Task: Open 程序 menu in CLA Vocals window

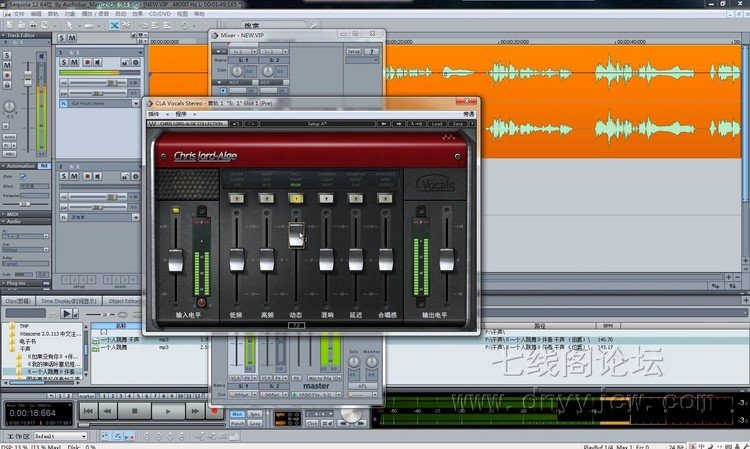Action: click(x=181, y=114)
